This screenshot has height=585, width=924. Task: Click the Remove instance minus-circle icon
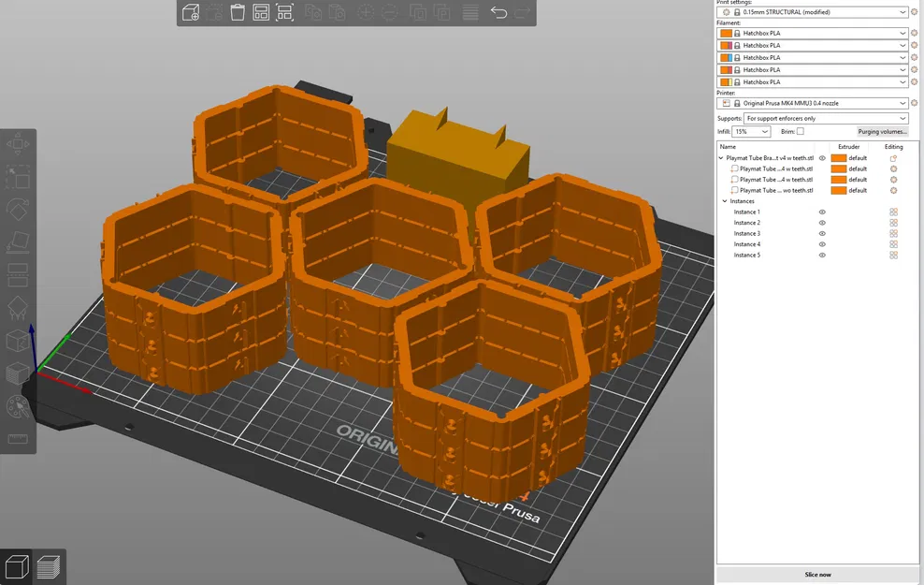389,12
